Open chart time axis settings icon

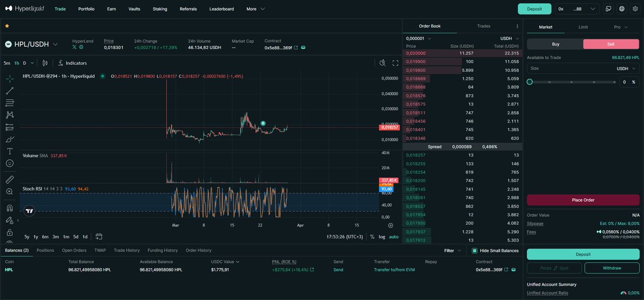(390, 225)
